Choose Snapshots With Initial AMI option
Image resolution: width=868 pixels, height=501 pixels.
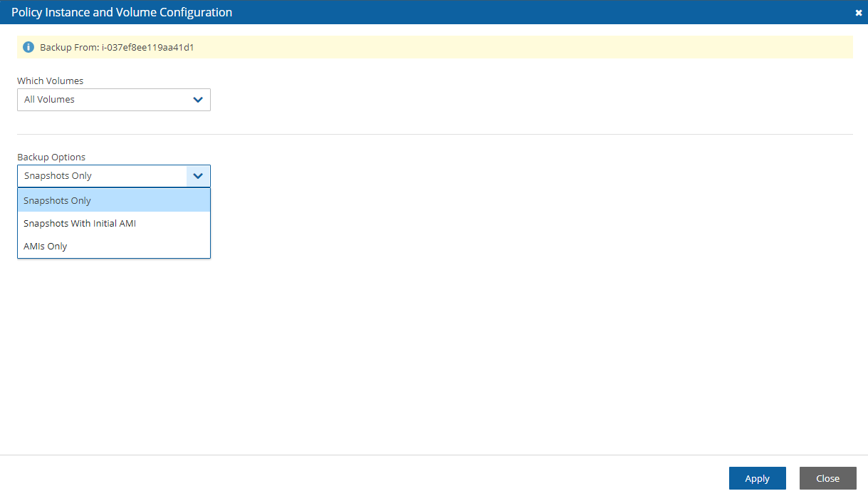tap(80, 224)
